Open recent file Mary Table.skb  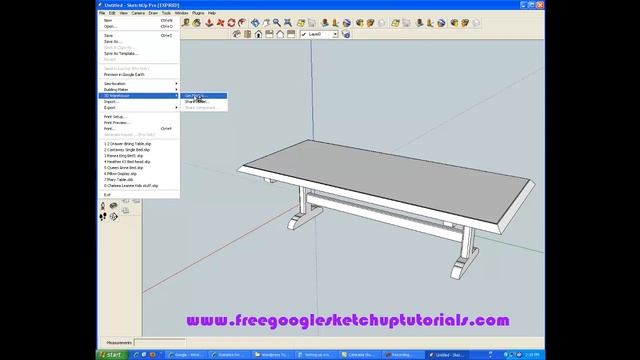pos(139,180)
